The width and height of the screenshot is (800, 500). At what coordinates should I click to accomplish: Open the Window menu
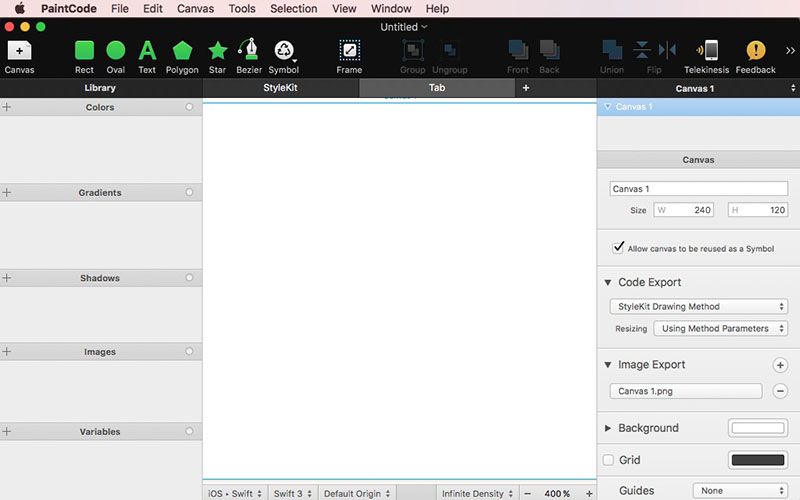click(x=391, y=9)
